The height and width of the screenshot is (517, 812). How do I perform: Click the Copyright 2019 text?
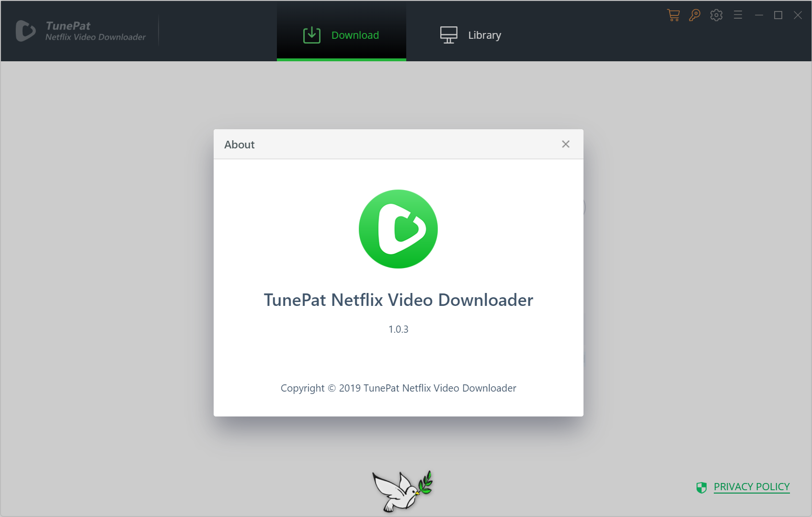point(398,388)
